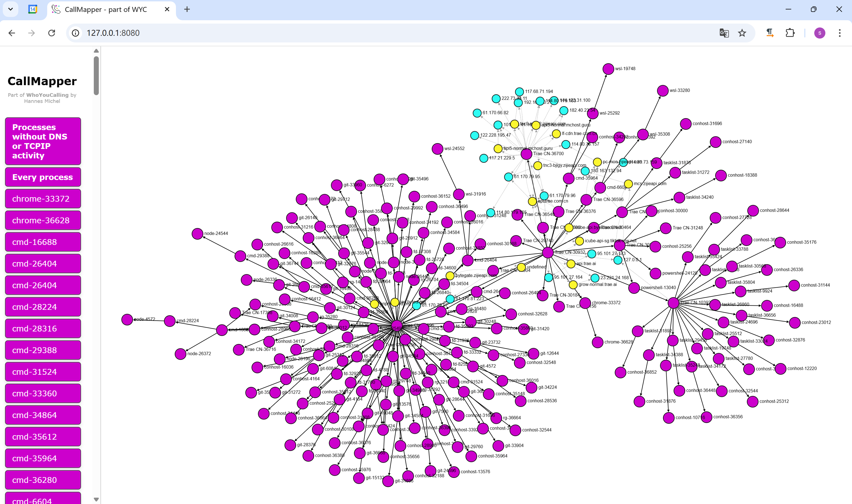
Task: Select "Processes without DNS or TCPIP activity"
Action: tap(43, 141)
